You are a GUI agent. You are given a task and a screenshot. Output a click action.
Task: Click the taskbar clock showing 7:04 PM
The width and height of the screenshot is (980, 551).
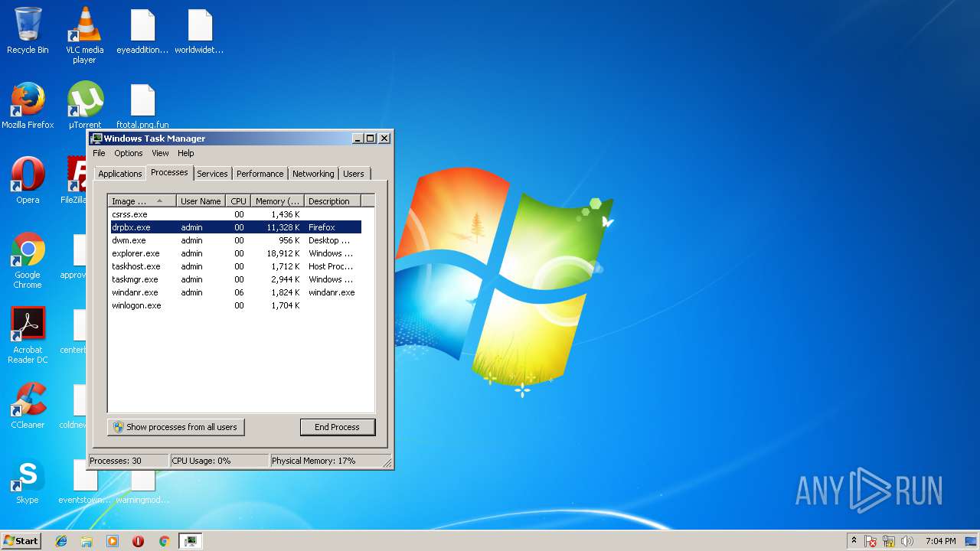click(940, 541)
